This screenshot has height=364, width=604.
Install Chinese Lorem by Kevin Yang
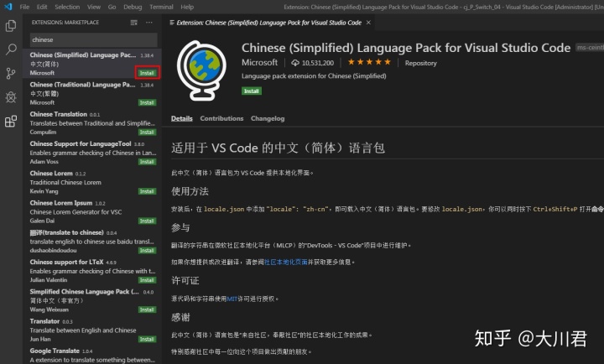coord(147,191)
